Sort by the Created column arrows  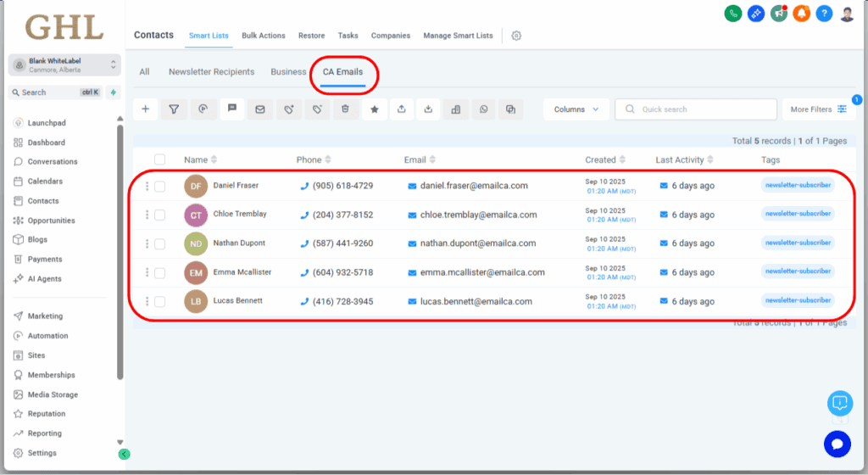[x=622, y=159]
